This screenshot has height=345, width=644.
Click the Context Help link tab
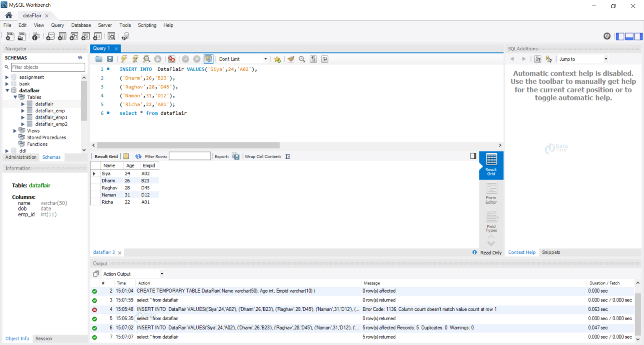coord(522,252)
